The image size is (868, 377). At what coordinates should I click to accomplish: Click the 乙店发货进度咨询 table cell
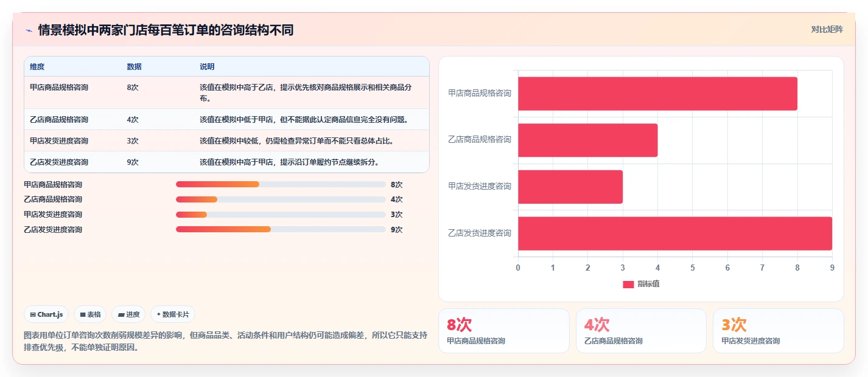pos(59,162)
